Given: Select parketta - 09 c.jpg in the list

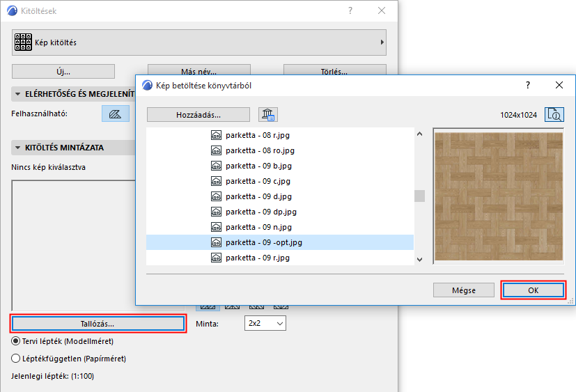Looking at the screenshot, I should (280, 181).
